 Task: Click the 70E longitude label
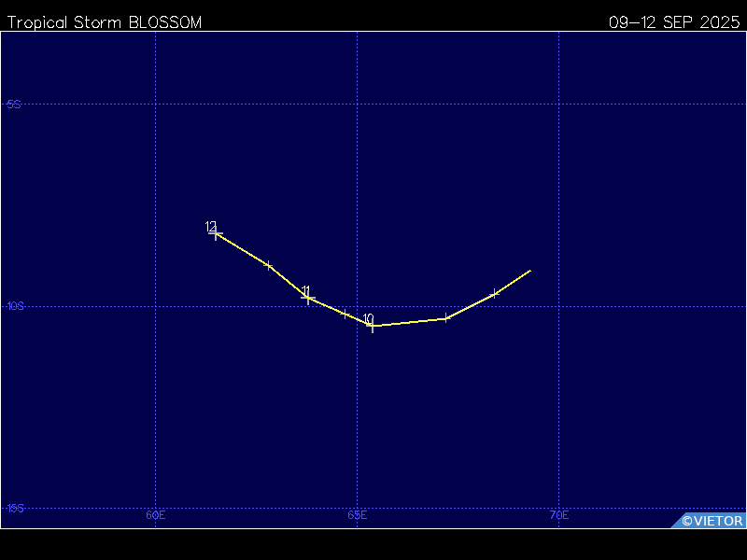tap(558, 515)
